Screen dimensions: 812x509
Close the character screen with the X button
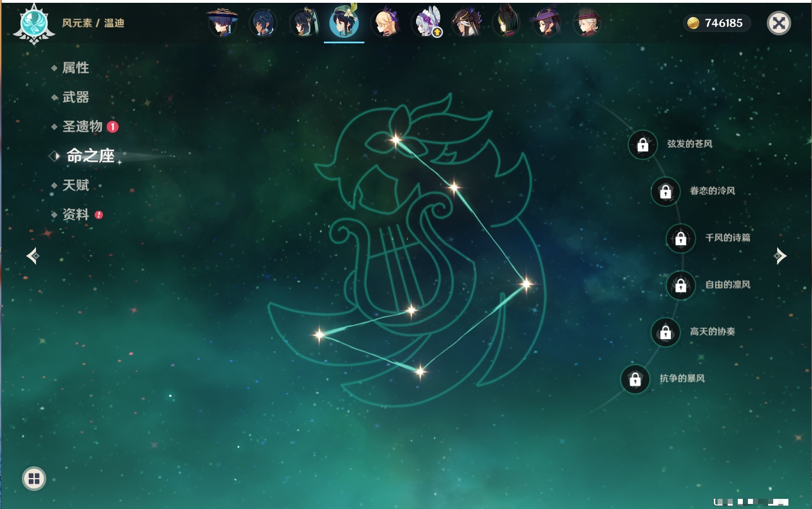779,23
